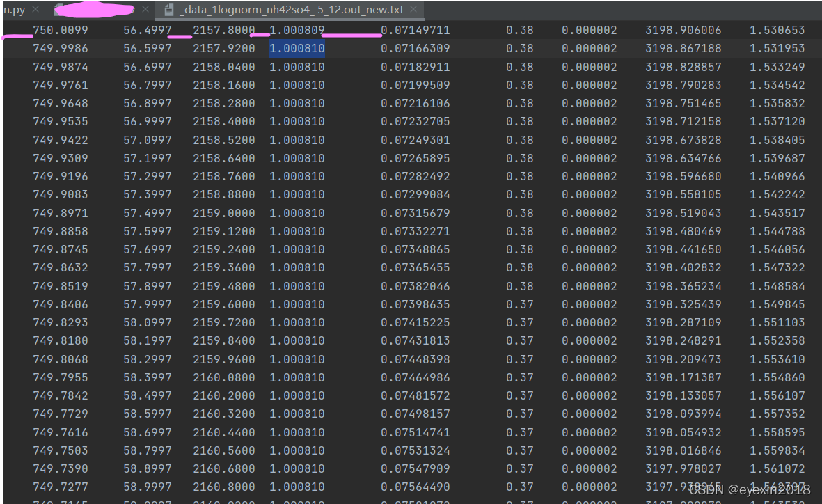Select the value 1.000809
The image size is (822, 504).
[297, 31]
